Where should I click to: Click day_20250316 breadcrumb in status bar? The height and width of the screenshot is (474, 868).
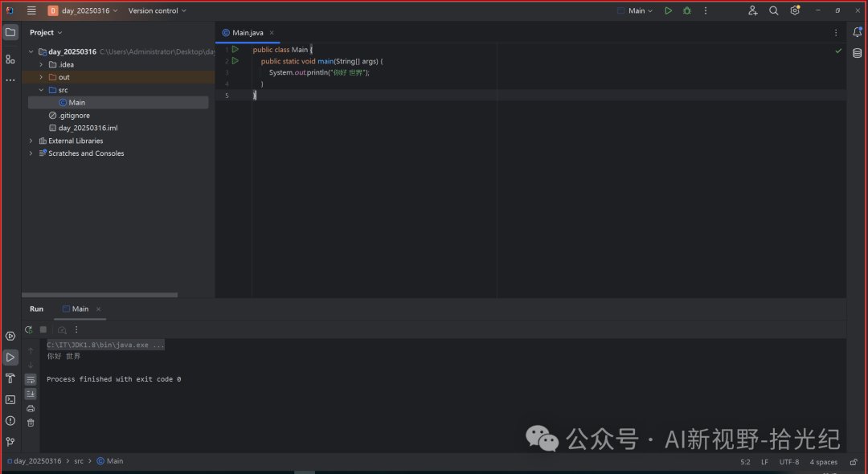point(35,460)
